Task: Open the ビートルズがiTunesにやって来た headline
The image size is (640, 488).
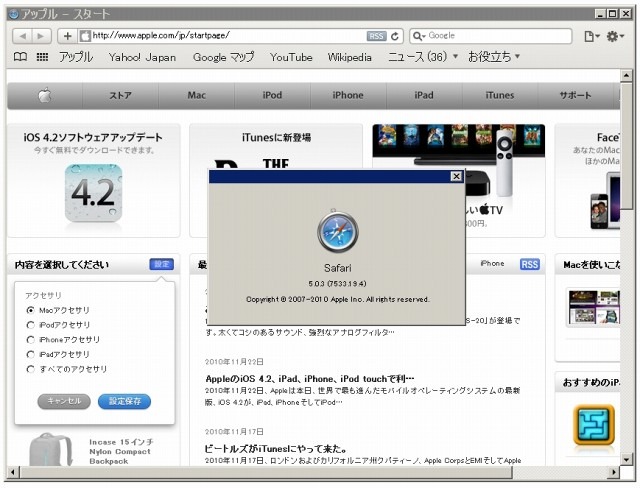Action: tap(276, 449)
